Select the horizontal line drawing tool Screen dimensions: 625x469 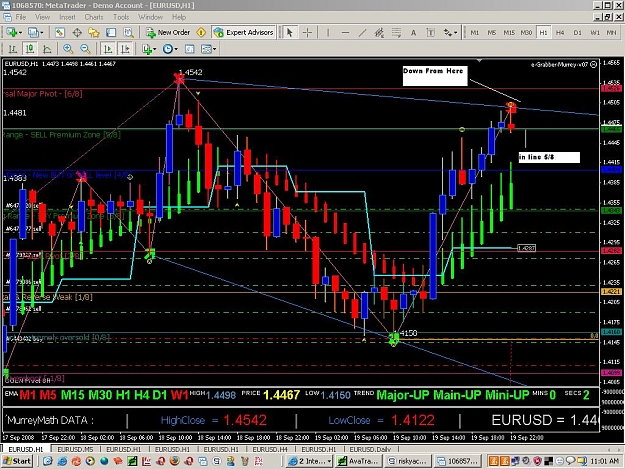345,32
